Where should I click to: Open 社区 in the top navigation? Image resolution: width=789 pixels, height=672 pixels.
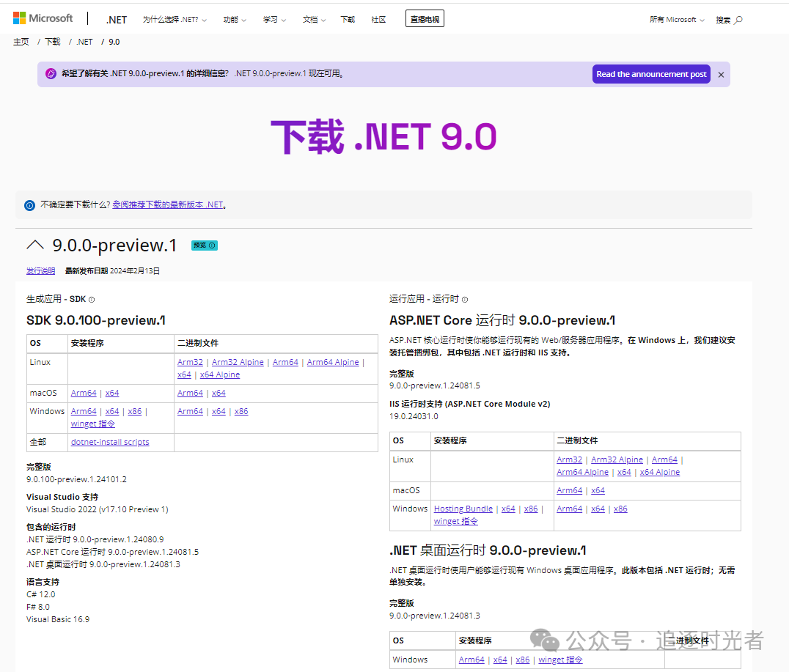pos(378,20)
